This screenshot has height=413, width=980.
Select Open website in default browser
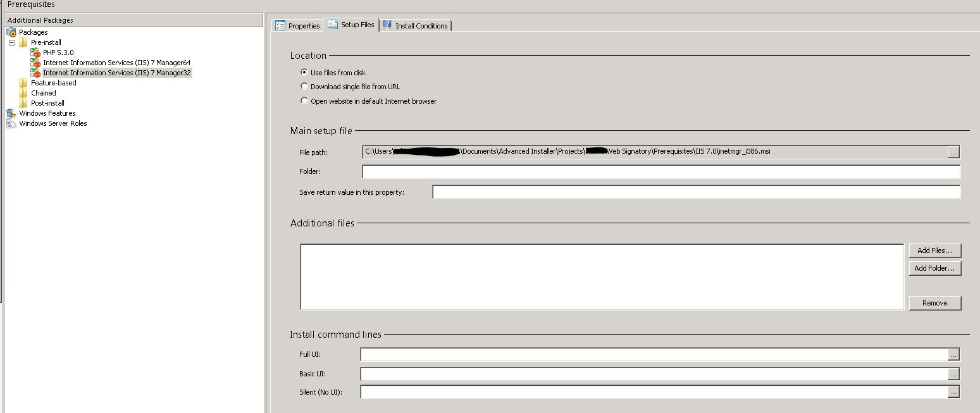coord(304,101)
